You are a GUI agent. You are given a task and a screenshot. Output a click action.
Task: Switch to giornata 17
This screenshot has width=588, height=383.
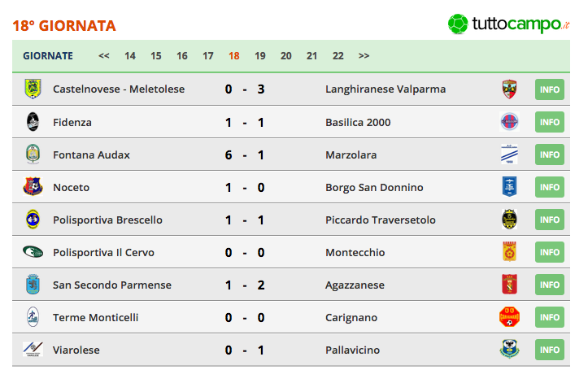click(207, 56)
